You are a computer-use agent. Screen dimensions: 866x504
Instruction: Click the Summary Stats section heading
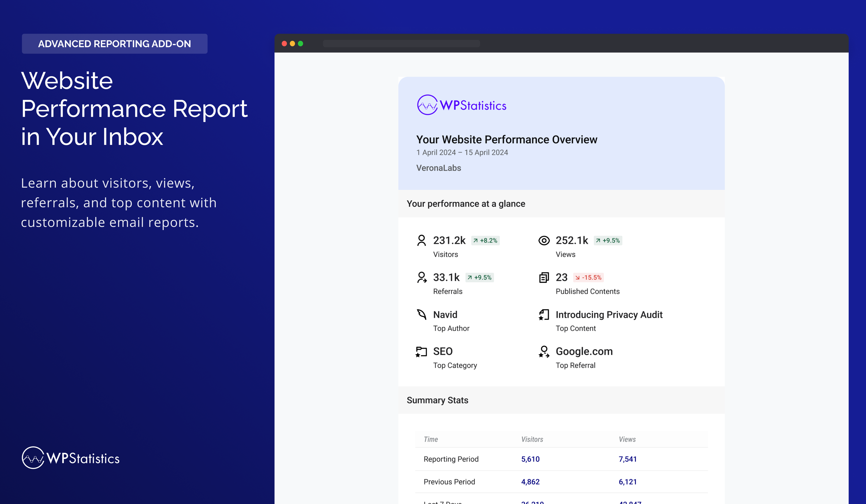coord(438,400)
